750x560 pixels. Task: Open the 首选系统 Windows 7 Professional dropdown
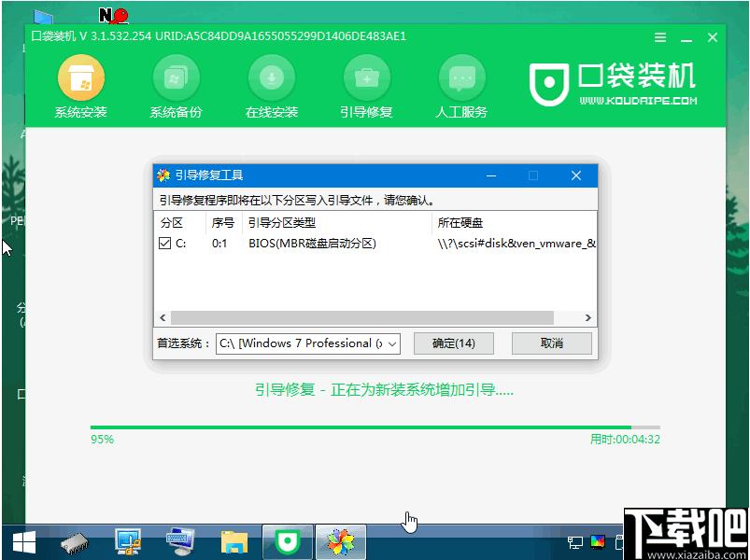(x=308, y=343)
